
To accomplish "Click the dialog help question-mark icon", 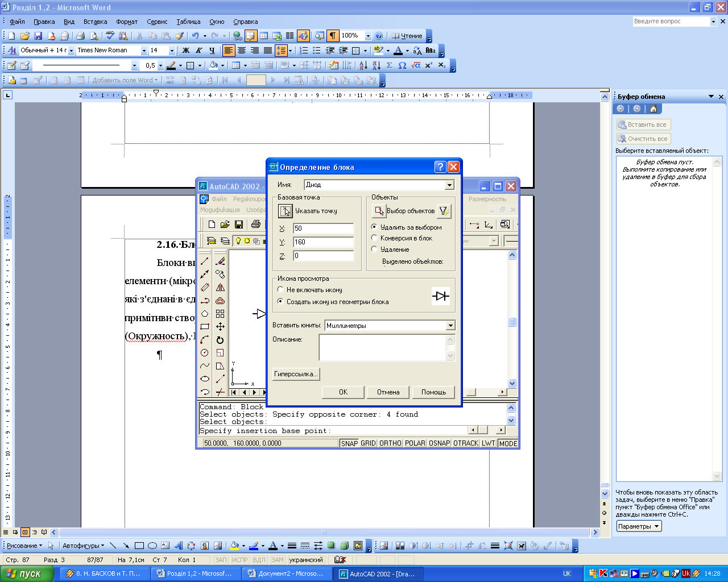I will coord(440,167).
